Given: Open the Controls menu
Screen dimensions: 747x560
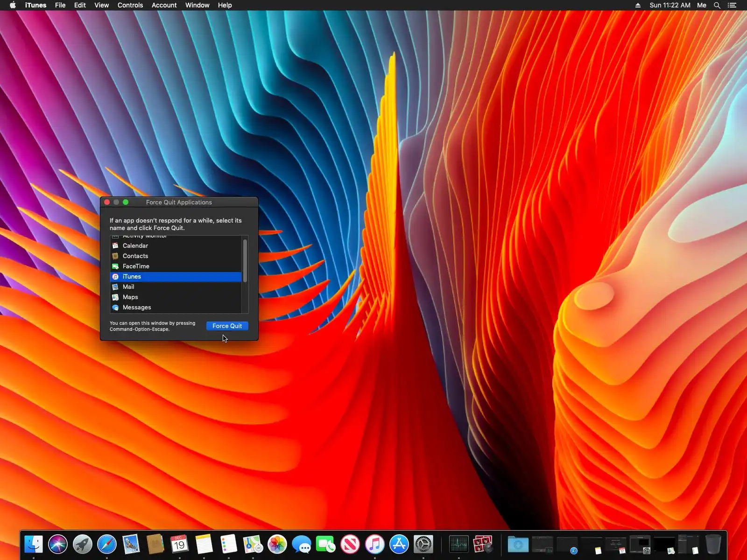Looking at the screenshot, I should coord(130,5).
